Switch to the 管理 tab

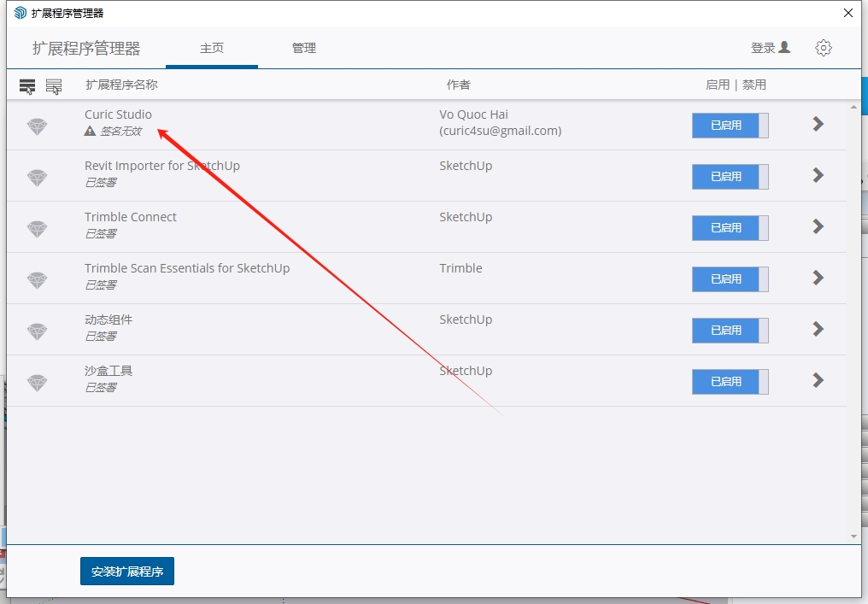(304, 48)
